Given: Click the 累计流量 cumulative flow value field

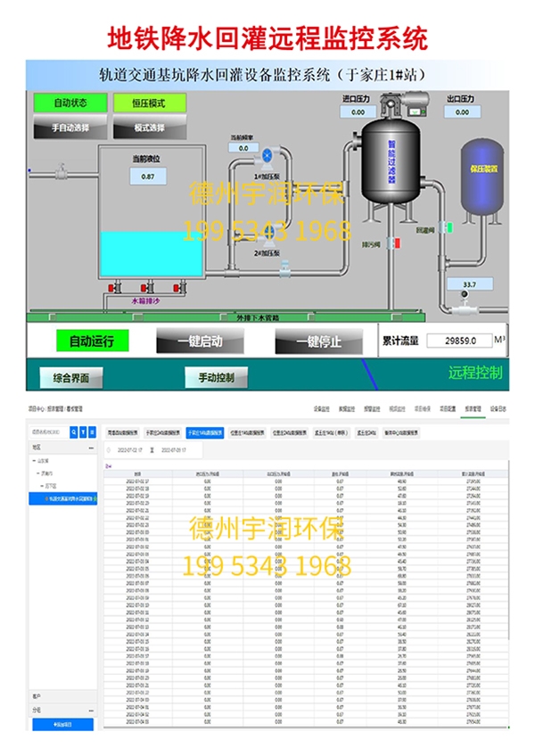Looking at the screenshot, I should 458,341.
